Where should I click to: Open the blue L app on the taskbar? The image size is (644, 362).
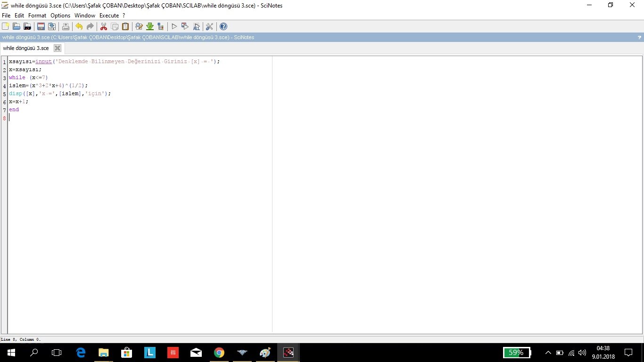(x=150, y=353)
